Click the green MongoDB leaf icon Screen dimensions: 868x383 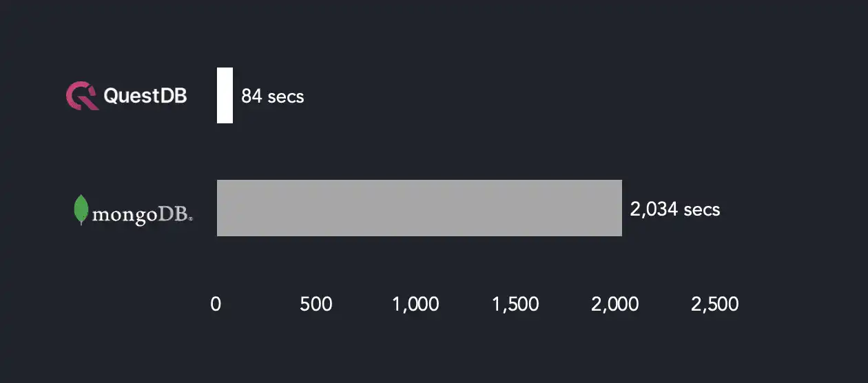(81, 210)
